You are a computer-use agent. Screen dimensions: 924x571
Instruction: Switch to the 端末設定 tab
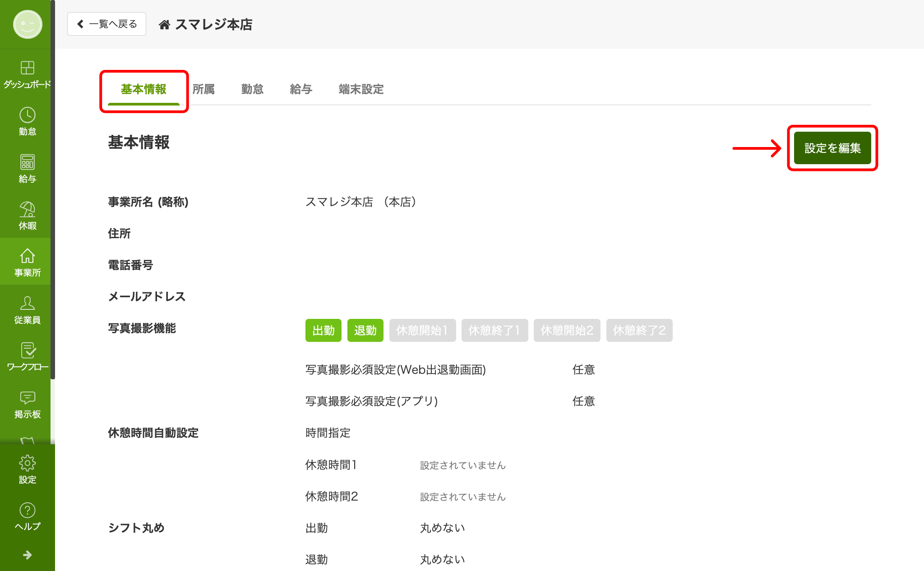(x=361, y=89)
